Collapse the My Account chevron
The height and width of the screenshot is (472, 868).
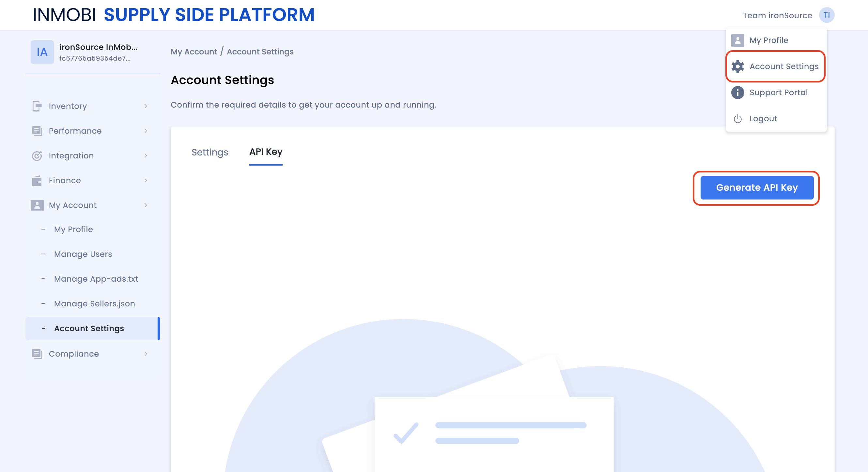[x=146, y=205]
